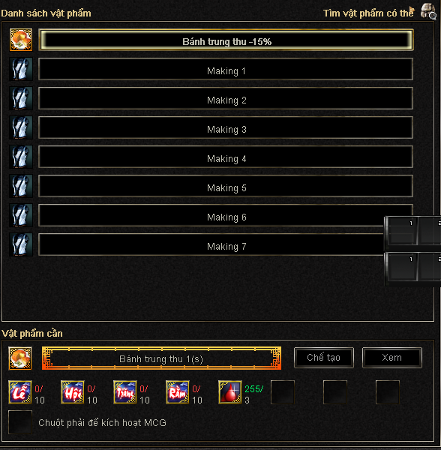The width and height of the screenshot is (441, 450).
Task: Select the Bánh trung thu -15% recipe
Action: 226,40
